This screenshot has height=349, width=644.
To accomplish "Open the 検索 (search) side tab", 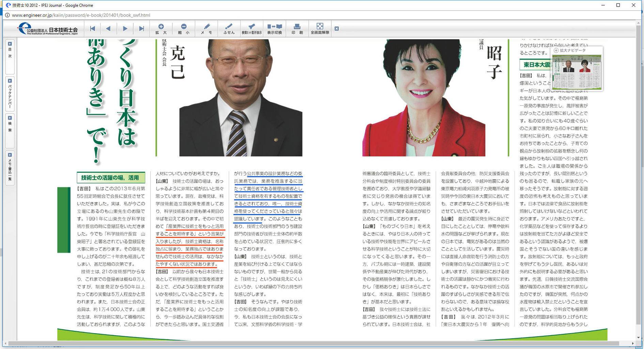I will [x=10, y=131].
